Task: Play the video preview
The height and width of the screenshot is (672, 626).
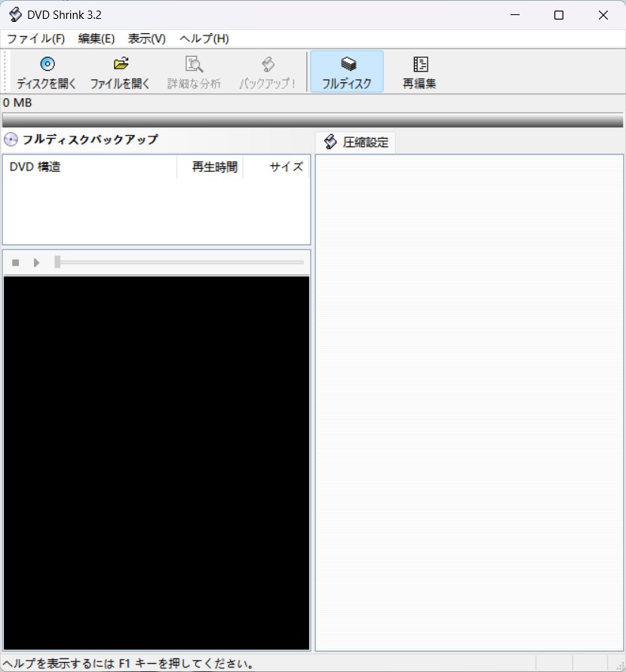Action: pyautogui.click(x=36, y=262)
